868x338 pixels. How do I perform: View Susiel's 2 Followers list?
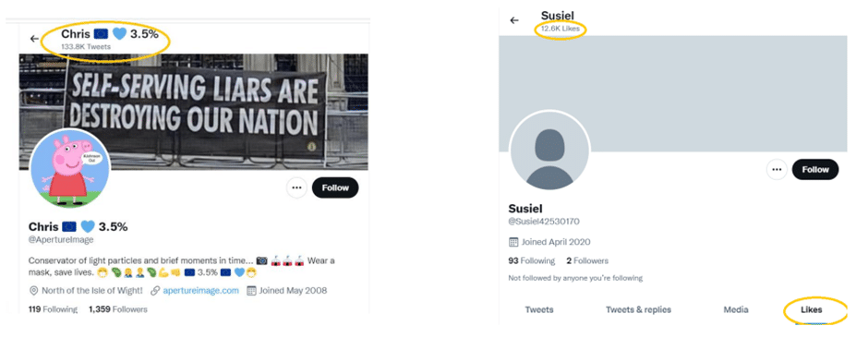coord(586,260)
